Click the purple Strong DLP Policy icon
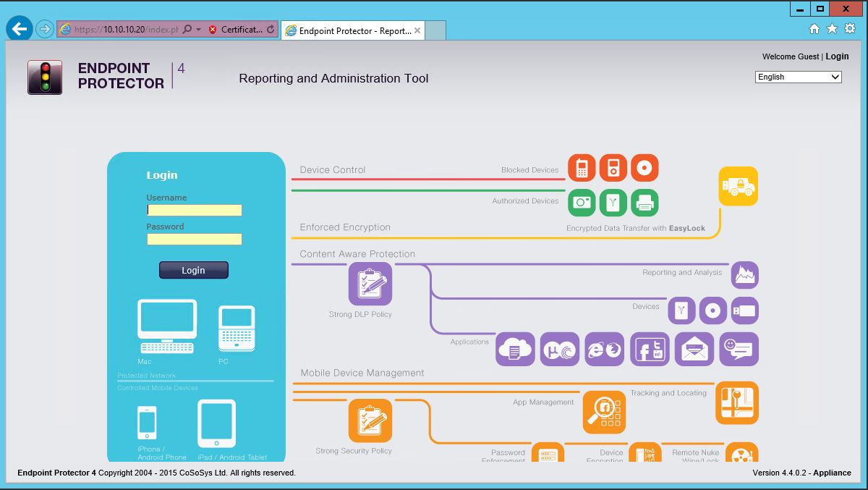The height and width of the screenshot is (490, 868). (370, 284)
